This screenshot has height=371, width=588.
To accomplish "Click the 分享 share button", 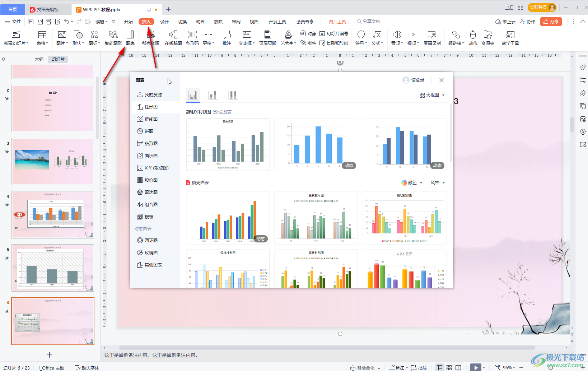I will (551, 22).
